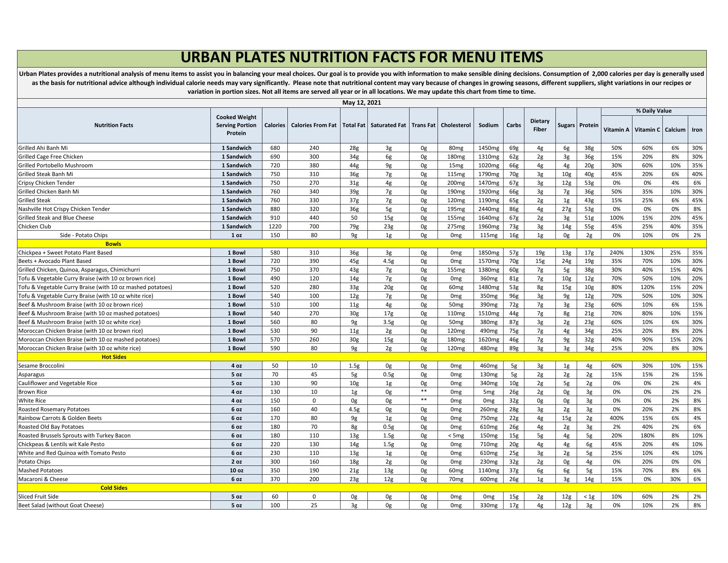This screenshot has width=728, height=563.
Task: Click the Hot Sides section header
Action: point(114,357)
